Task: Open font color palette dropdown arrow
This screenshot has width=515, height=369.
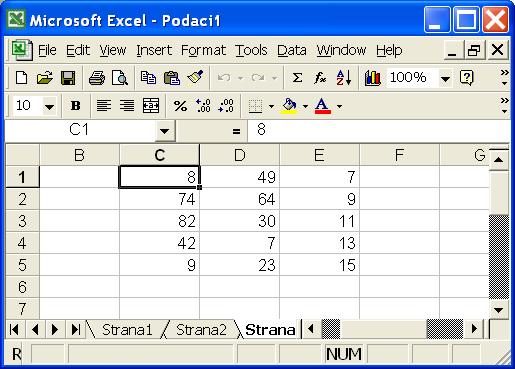Action: [x=339, y=107]
